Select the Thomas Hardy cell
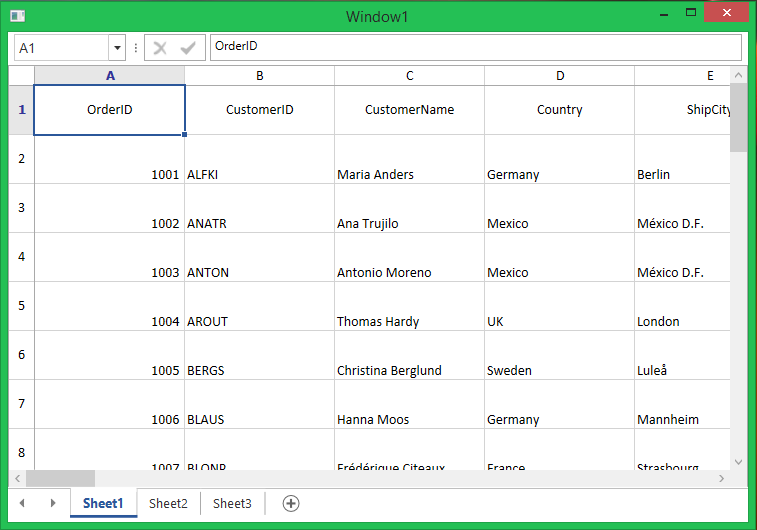The image size is (757, 530). [409, 307]
